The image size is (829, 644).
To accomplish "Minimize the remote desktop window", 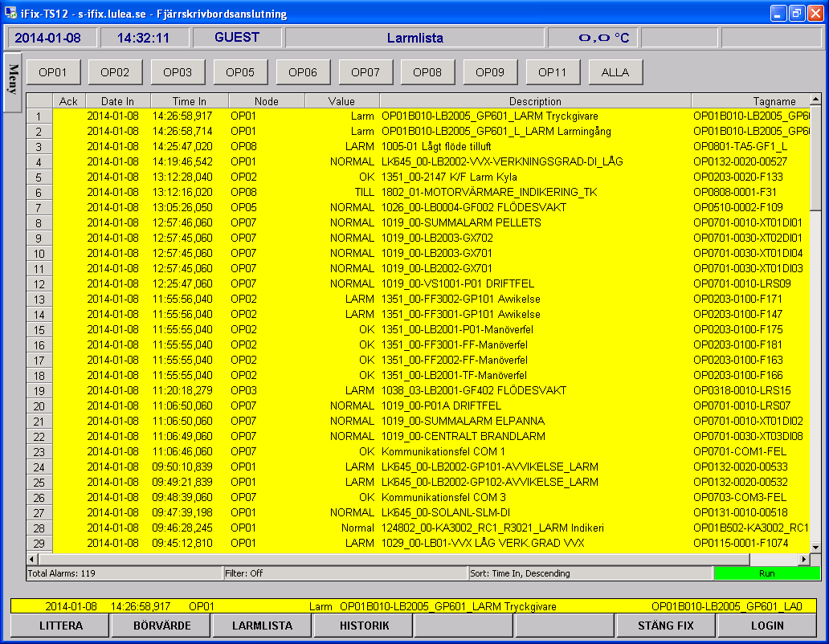I will click(778, 13).
